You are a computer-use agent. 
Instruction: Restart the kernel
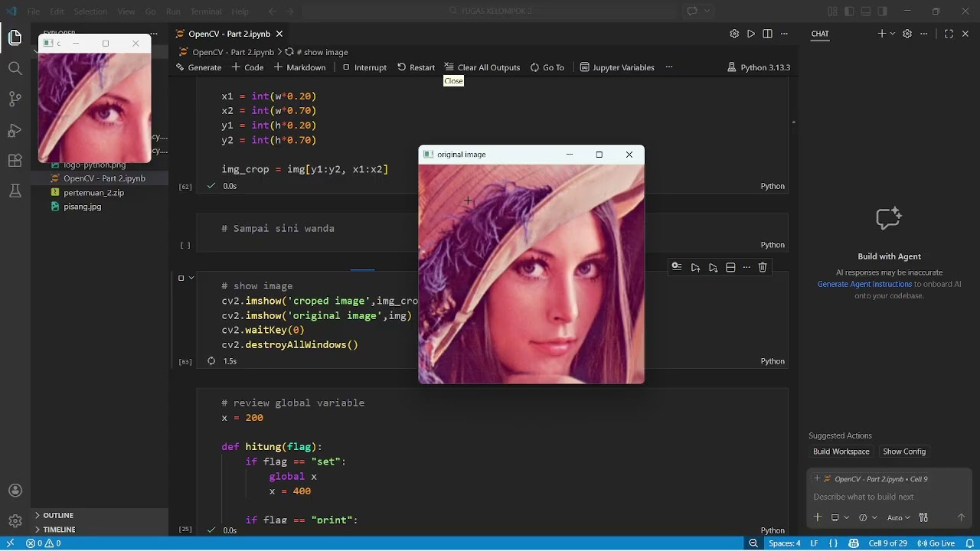point(416,67)
